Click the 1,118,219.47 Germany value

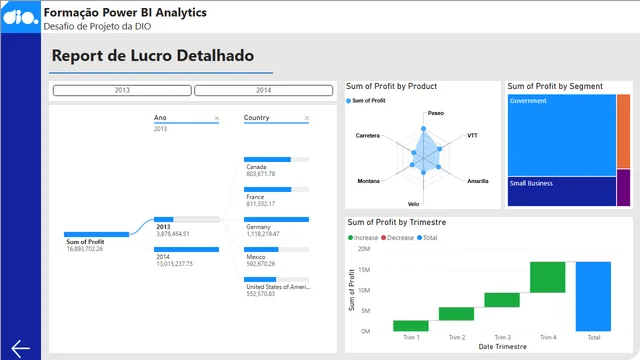click(x=263, y=234)
